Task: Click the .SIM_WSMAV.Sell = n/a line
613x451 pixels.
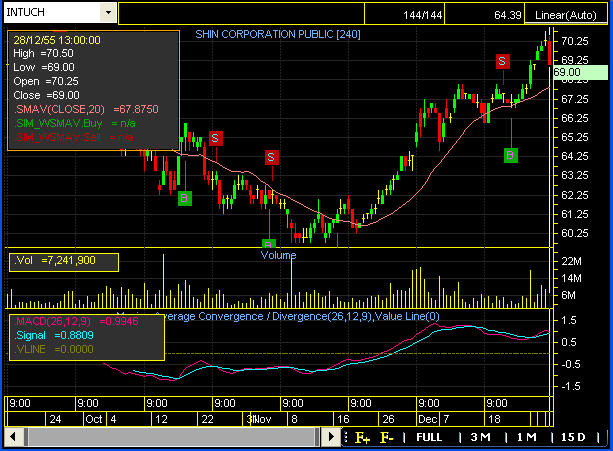Action: [74, 138]
